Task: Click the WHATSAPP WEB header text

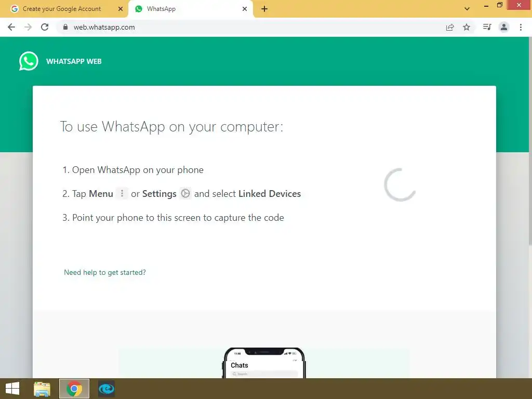Action: [74, 61]
